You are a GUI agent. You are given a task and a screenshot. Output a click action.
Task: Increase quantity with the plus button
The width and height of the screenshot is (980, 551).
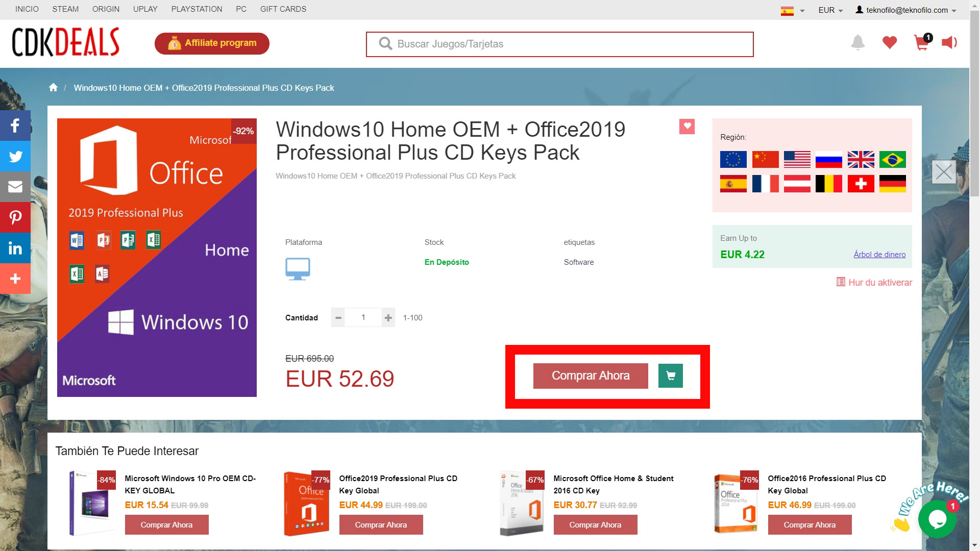click(x=388, y=318)
